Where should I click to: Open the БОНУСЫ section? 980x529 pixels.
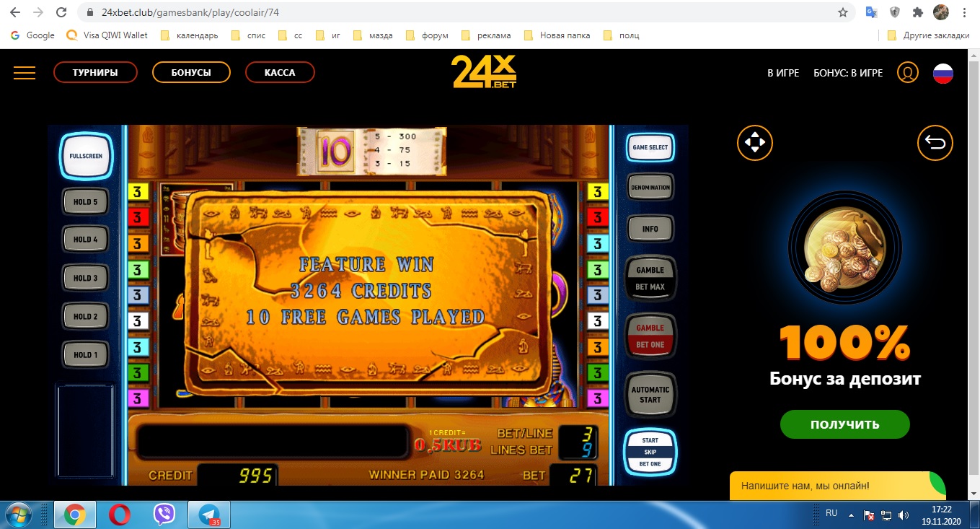191,72
